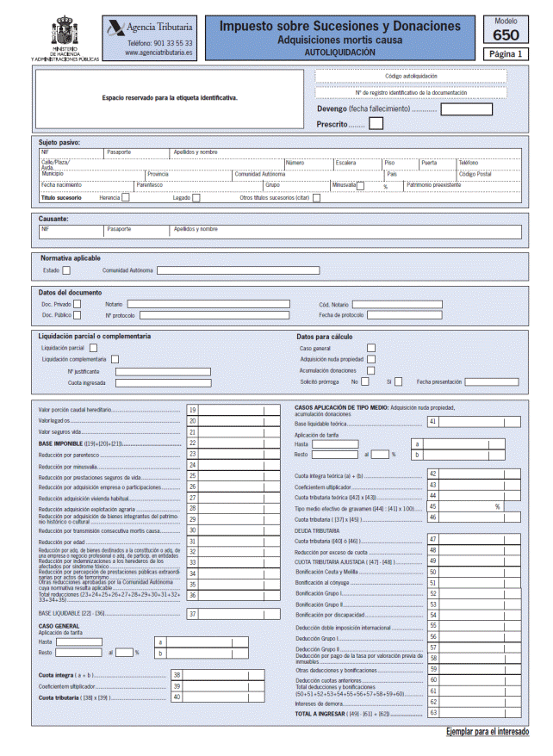Click box 21 Valor seguros vida
Image resolution: width=553 pixels, height=756 pixels.
pyautogui.click(x=233, y=432)
